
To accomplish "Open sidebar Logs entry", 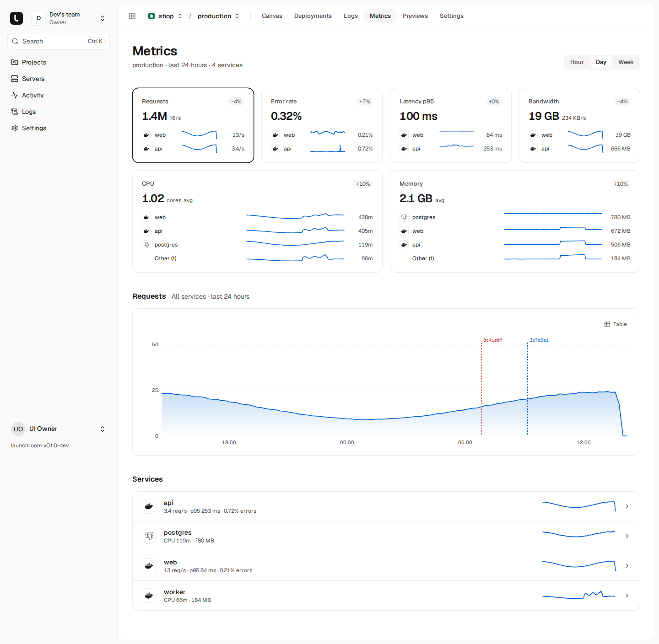I will (x=59, y=112).
